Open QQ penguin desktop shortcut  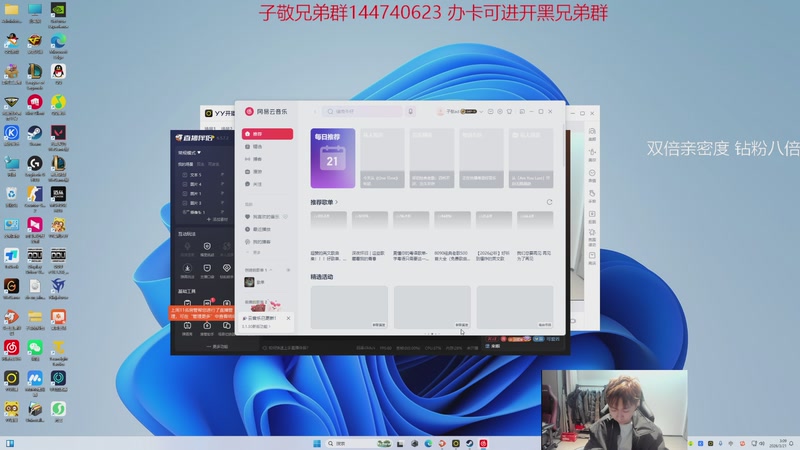click(x=58, y=73)
